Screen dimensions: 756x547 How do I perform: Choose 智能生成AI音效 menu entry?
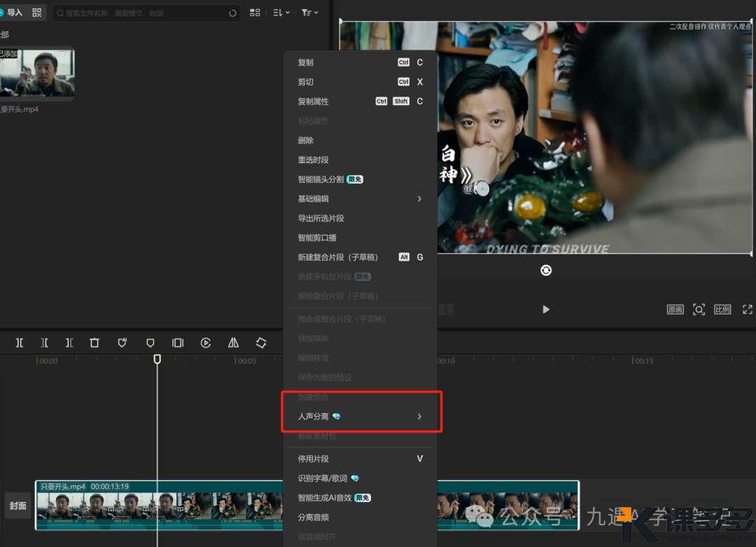tap(360, 498)
